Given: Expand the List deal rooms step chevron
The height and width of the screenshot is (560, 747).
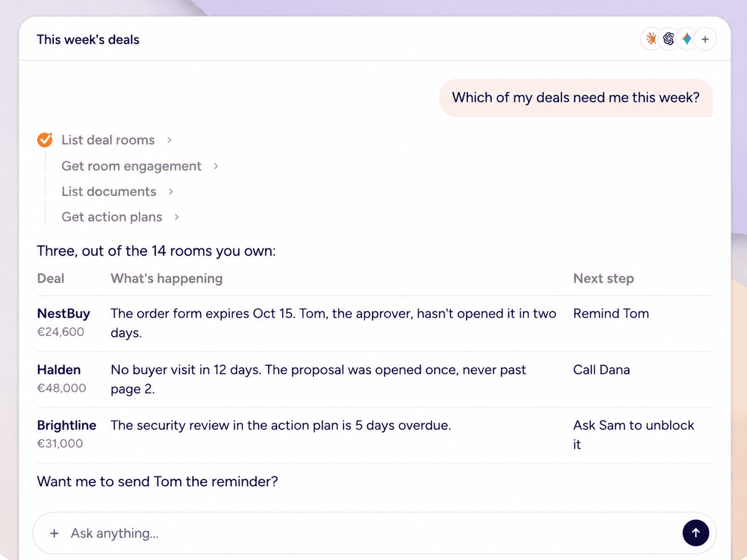Looking at the screenshot, I should point(169,140).
